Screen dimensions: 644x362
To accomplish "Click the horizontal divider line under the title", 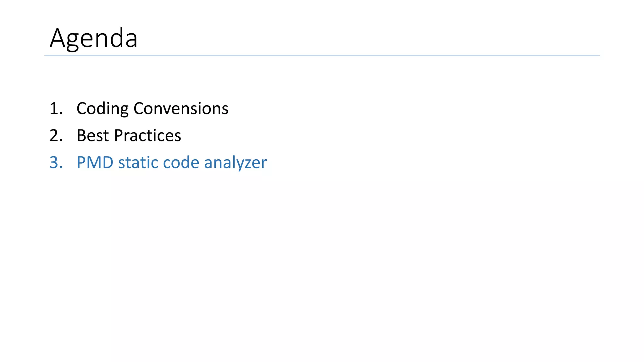I will click(321, 55).
